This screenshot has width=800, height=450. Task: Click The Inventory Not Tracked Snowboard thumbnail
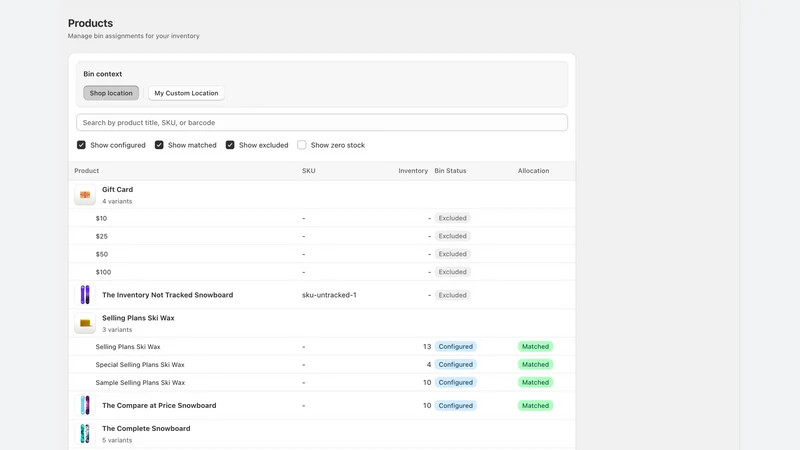(x=85, y=295)
